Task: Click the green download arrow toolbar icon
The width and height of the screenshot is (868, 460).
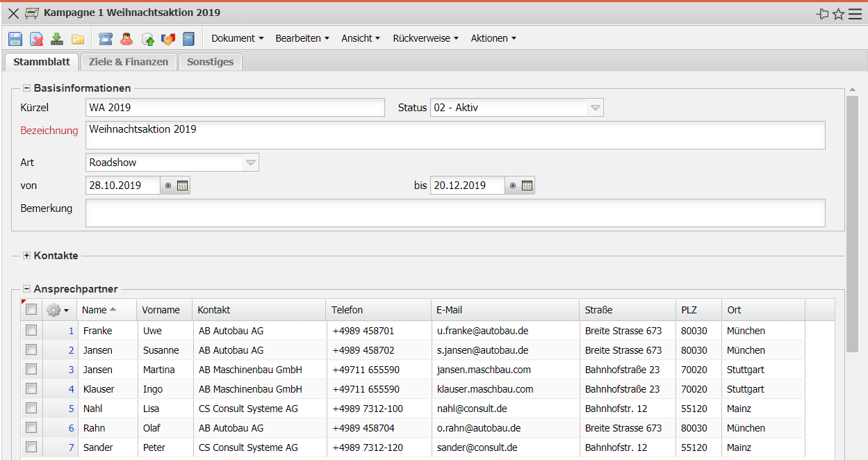Action: [57, 39]
